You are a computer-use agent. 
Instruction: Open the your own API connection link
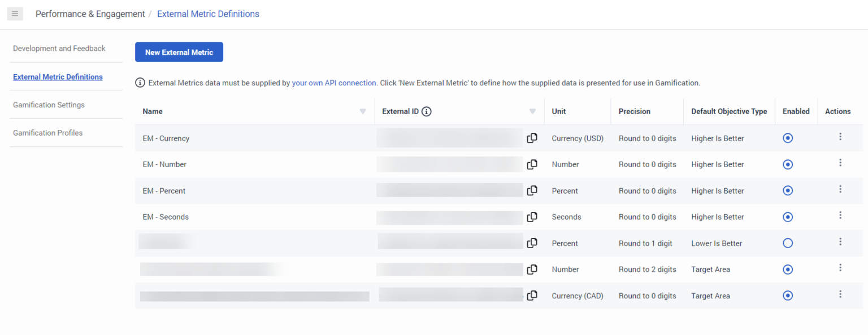point(334,82)
